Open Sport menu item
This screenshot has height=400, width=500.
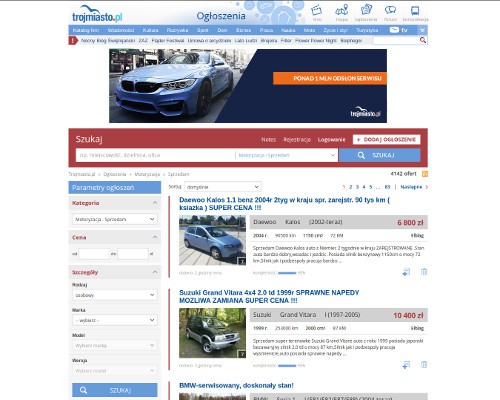tap(202, 30)
